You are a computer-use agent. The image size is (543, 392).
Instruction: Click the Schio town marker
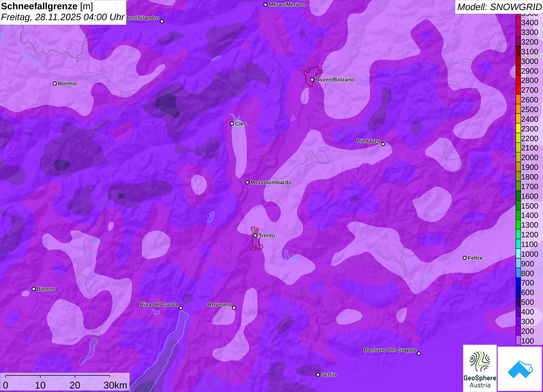[x=318, y=375]
